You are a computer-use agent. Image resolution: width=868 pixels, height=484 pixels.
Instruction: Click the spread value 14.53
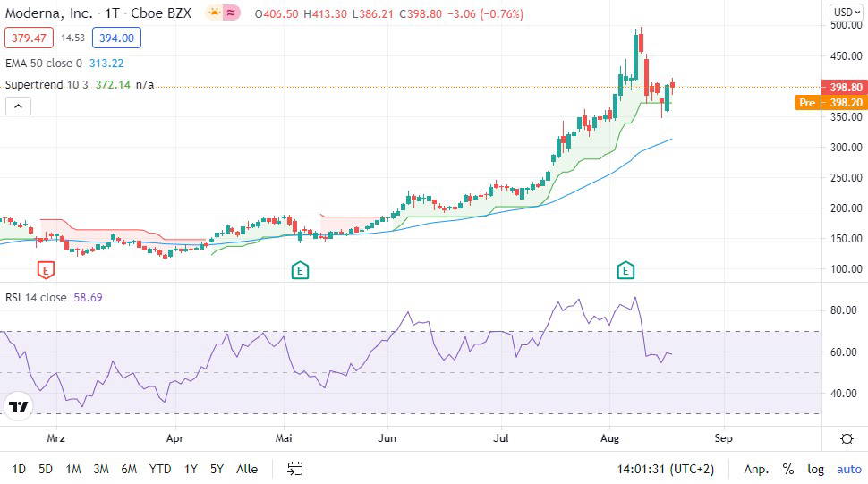coord(73,38)
